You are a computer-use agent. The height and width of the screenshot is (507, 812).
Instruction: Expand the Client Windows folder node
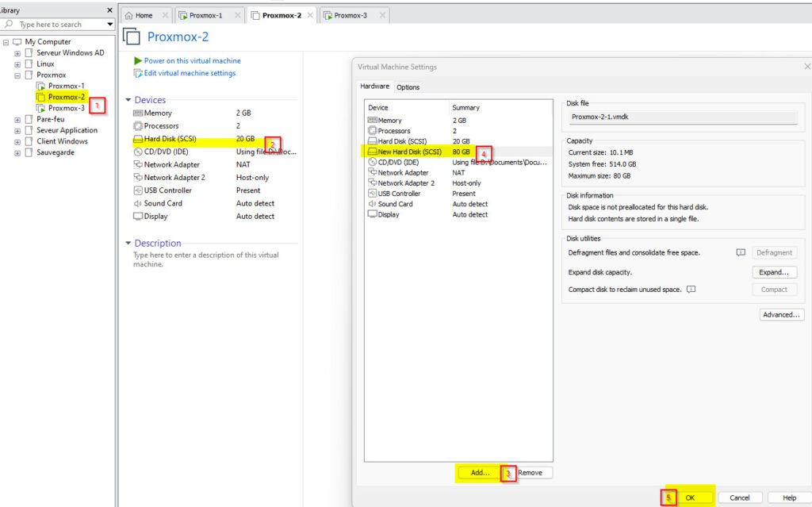click(17, 141)
